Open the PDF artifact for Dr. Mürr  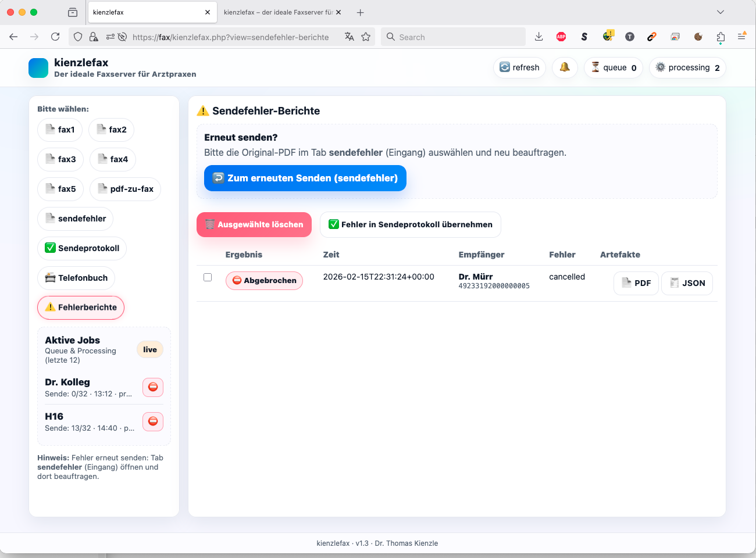(x=636, y=283)
